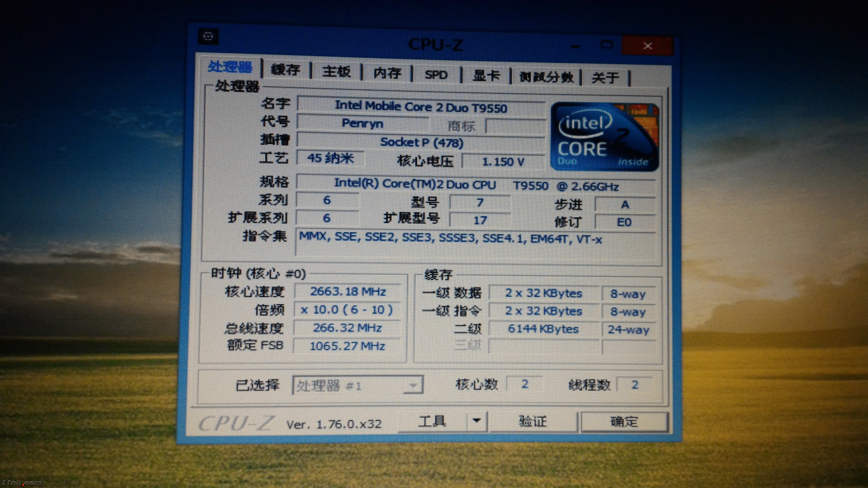
Task: Switch to the 处理器 tab
Action: point(230,67)
